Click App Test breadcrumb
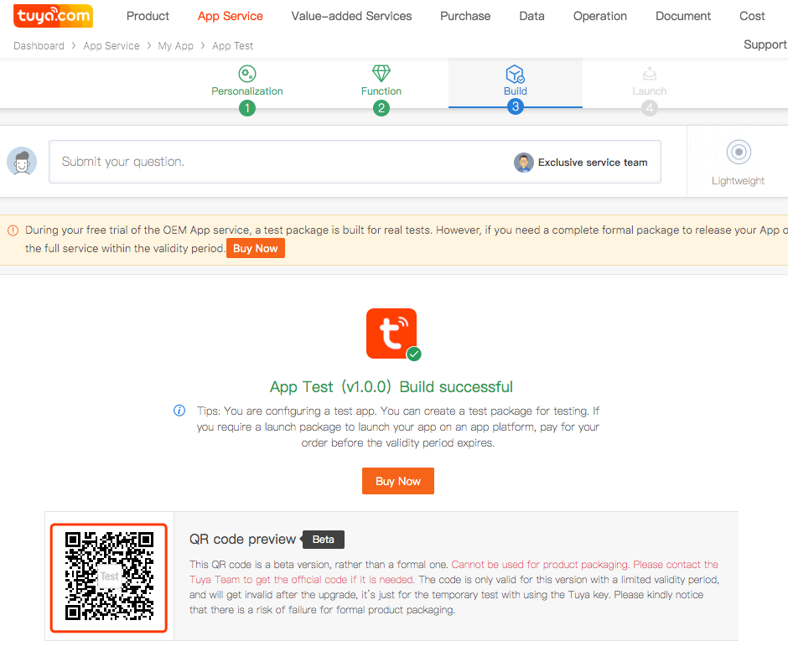 [233, 46]
